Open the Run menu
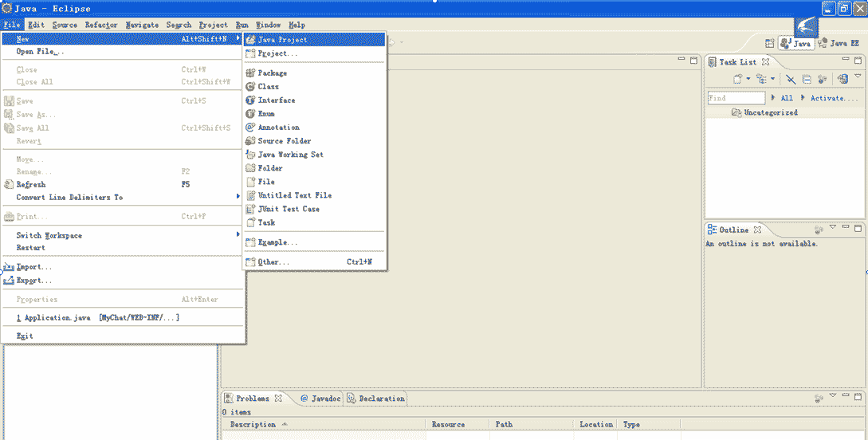 pyautogui.click(x=242, y=25)
